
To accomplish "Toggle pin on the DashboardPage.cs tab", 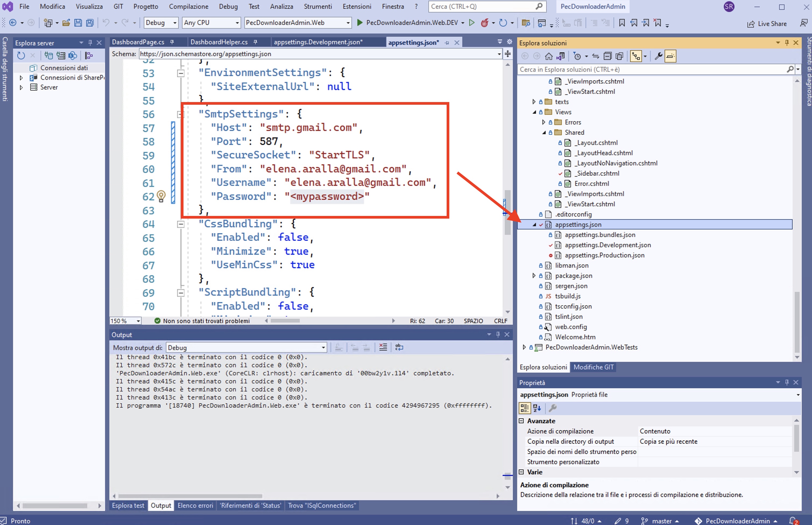I will pyautogui.click(x=172, y=42).
